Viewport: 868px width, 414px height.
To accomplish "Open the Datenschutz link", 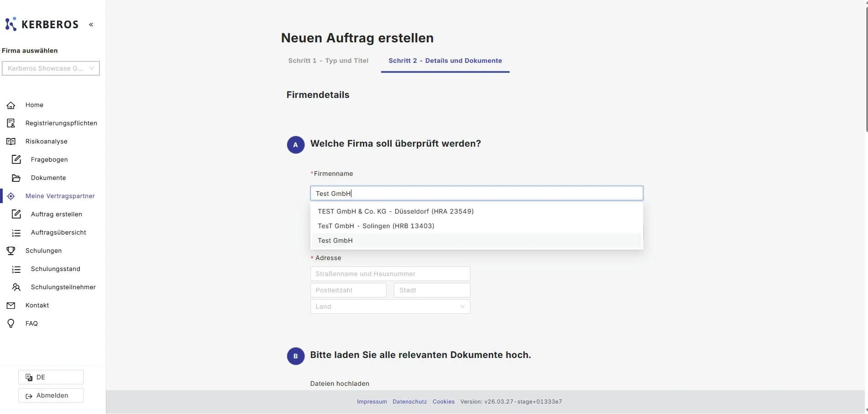I will [x=410, y=402].
